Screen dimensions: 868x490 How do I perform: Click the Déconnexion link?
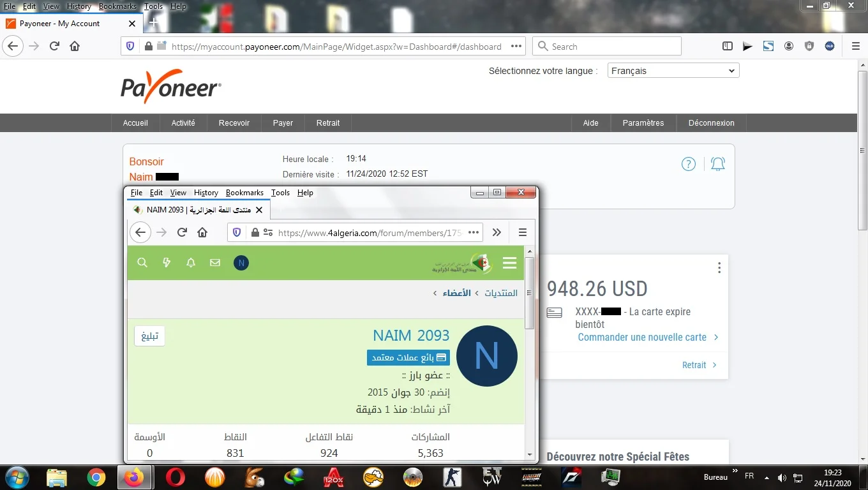(711, 123)
